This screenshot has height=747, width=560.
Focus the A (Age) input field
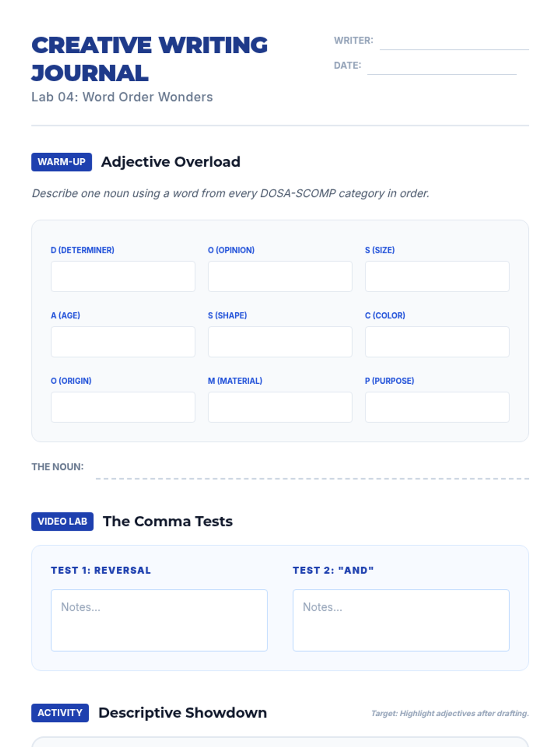(123, 342)
